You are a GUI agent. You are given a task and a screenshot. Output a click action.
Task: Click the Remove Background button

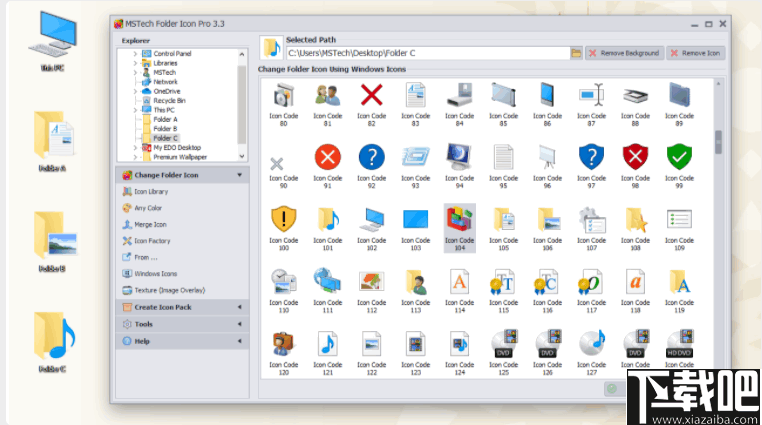point(624,53)
